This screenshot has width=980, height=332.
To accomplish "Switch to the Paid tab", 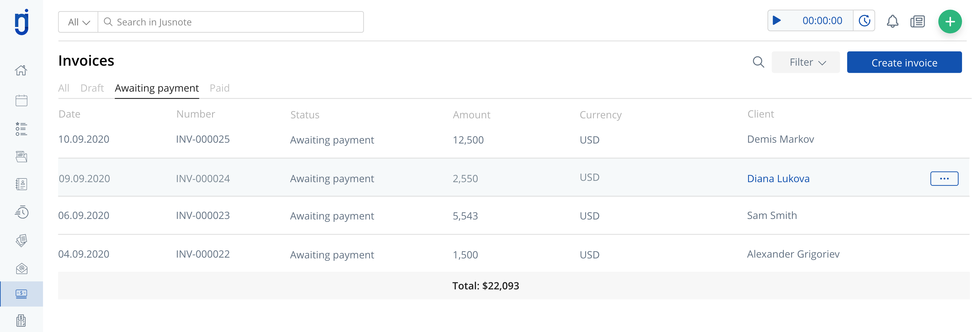I will (x=219, y=88).
